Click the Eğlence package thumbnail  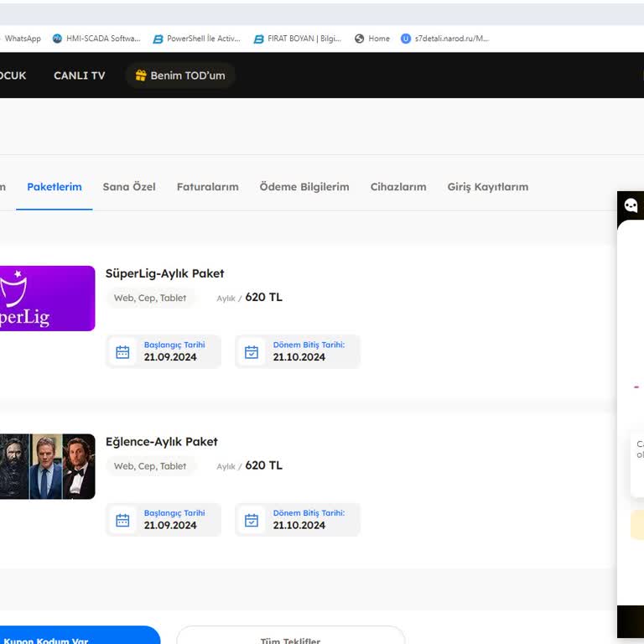[47, 466]
